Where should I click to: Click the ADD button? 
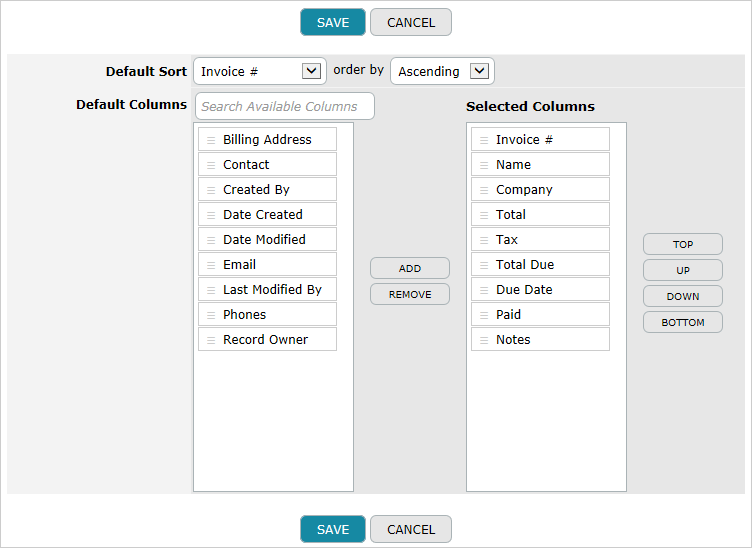[410, 268]
